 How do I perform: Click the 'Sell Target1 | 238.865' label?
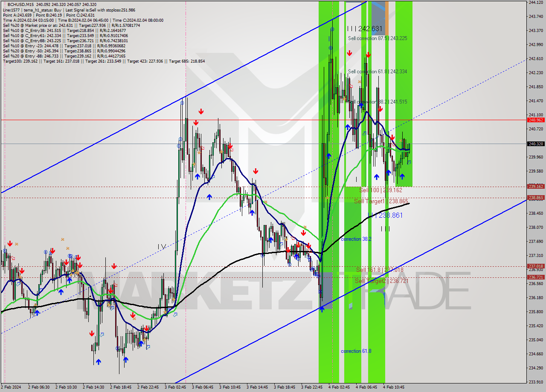(x=380, y=201)
